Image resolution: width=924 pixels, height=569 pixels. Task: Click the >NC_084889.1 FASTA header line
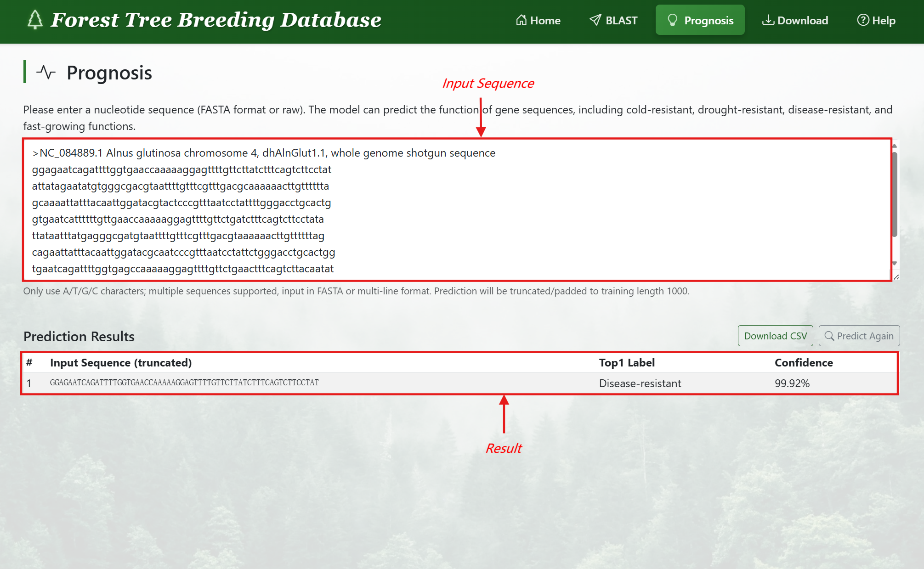264,153
